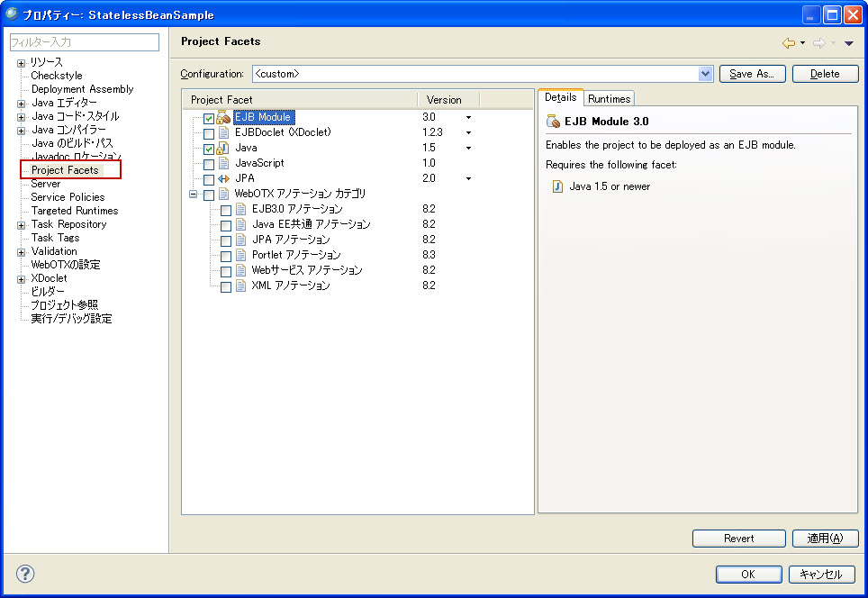Click the EJBDoclet (XDoclet) facet icon
Screen dimensions: 868x598
coord(223,132)
